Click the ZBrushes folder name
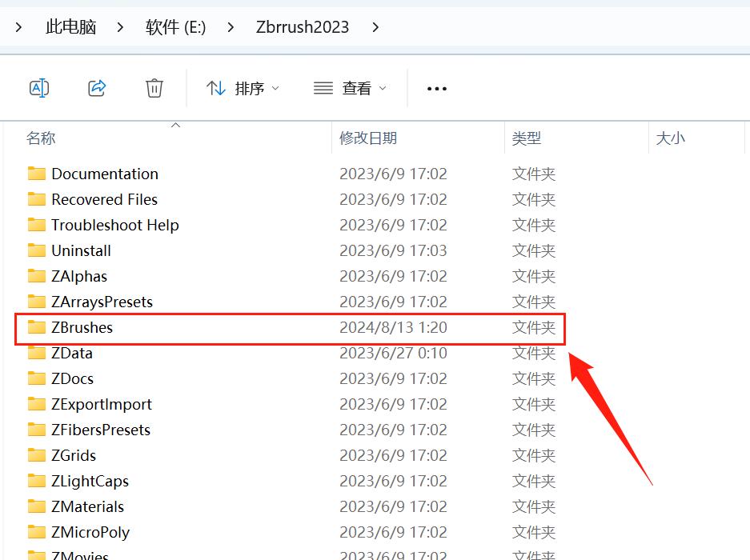The image size is (750, 560). [82, 327]
